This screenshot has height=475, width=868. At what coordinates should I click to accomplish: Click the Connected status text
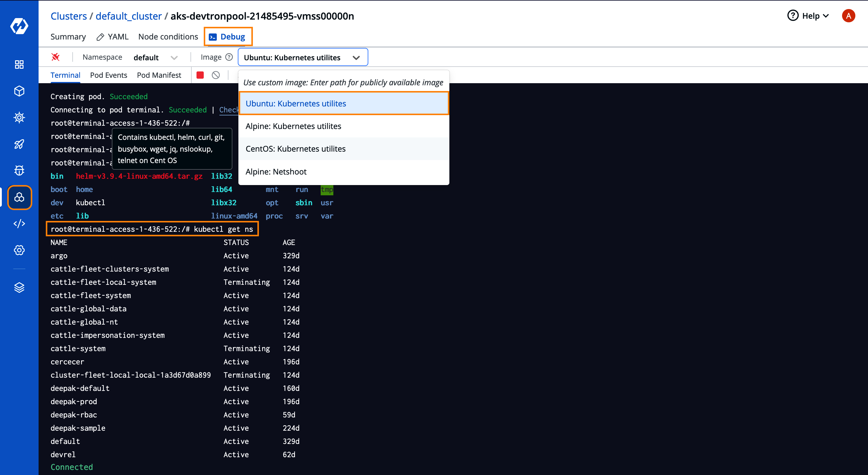pyautogui.click(x=72, y=467)
